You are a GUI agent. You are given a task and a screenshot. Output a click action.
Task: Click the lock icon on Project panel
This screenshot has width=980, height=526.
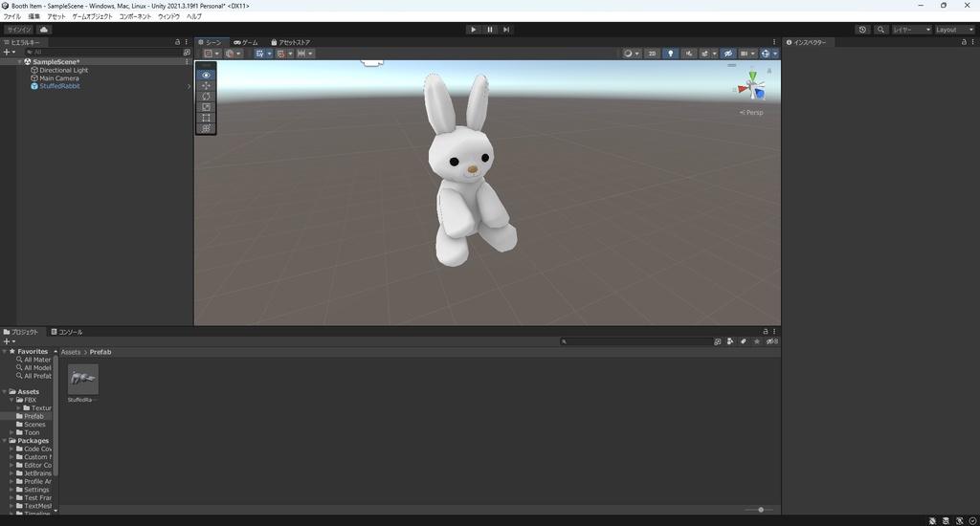coord(765,332)
